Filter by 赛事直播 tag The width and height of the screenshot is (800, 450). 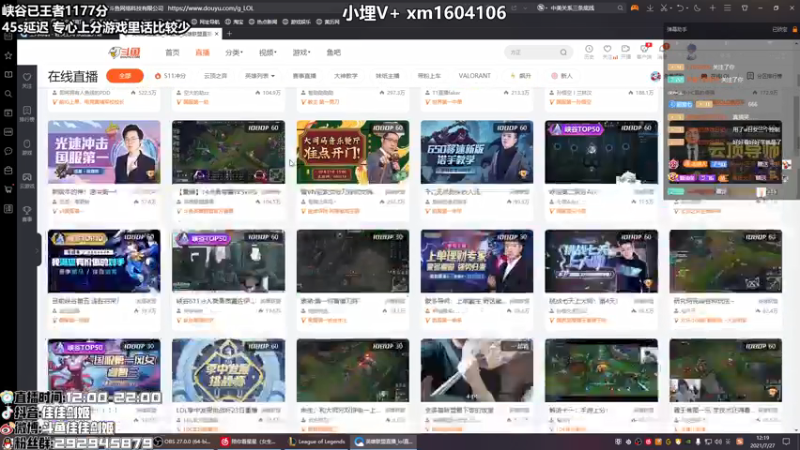point(305,76)
